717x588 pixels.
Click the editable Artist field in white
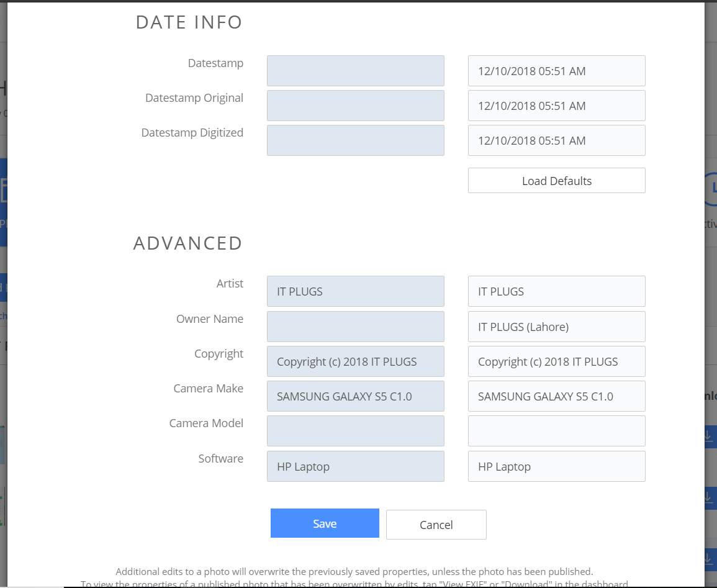(556, 291)
